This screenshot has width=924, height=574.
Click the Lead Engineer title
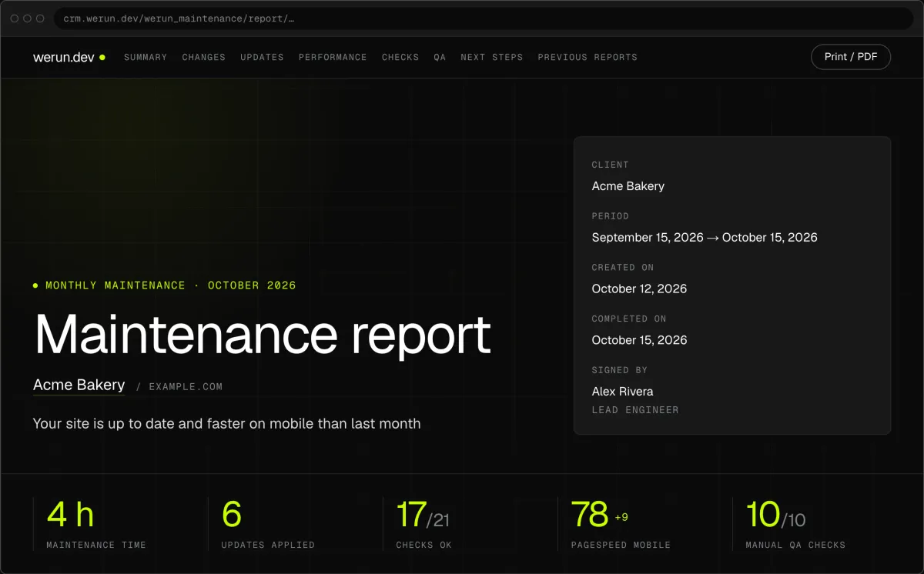pyautogui.click(x=635, y=410)
